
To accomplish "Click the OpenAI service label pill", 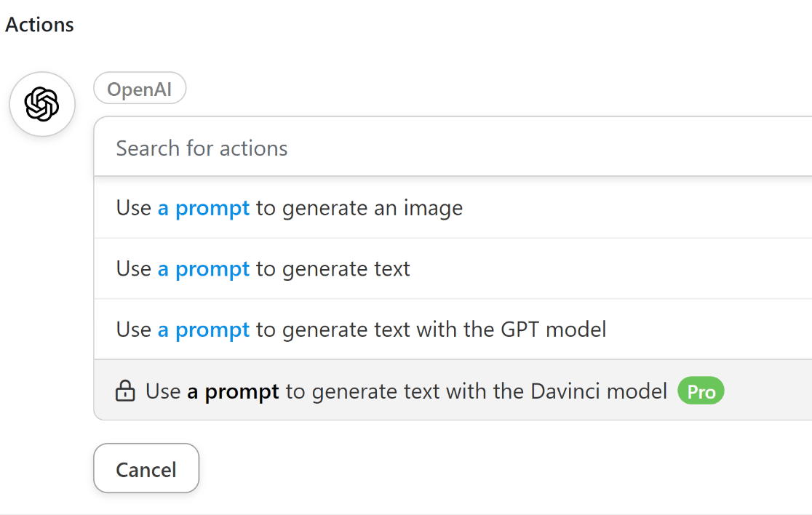I will tap(140, 89).
